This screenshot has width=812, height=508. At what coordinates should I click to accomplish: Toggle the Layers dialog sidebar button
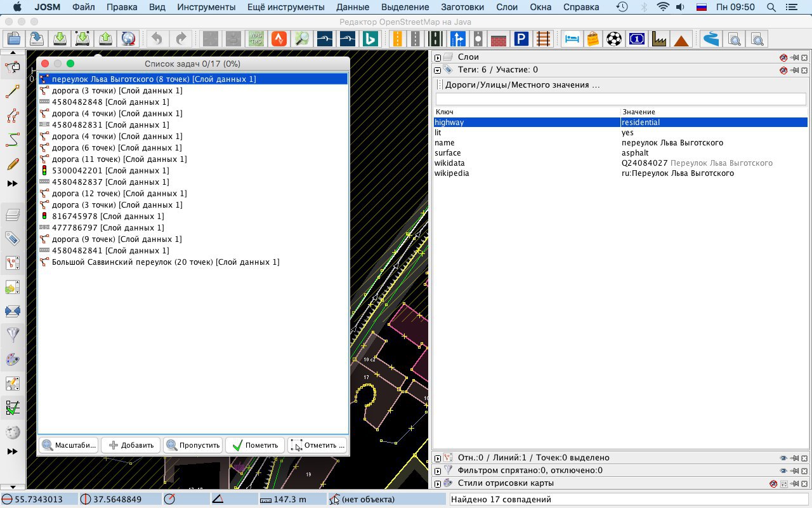click(x=13, y=215)
